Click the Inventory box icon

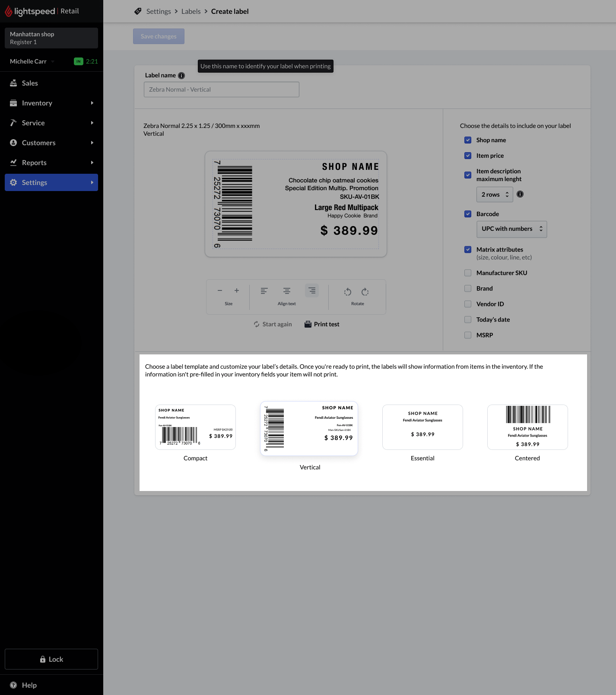pos(13,103)
